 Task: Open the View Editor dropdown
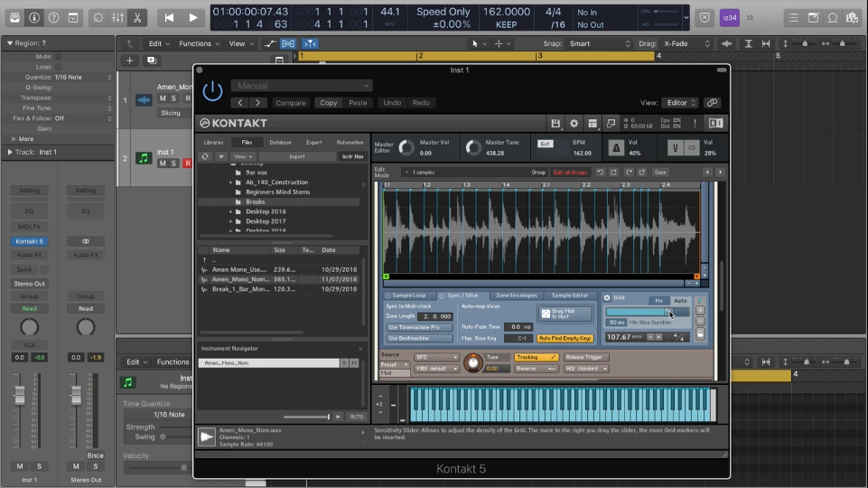point(679,102)
